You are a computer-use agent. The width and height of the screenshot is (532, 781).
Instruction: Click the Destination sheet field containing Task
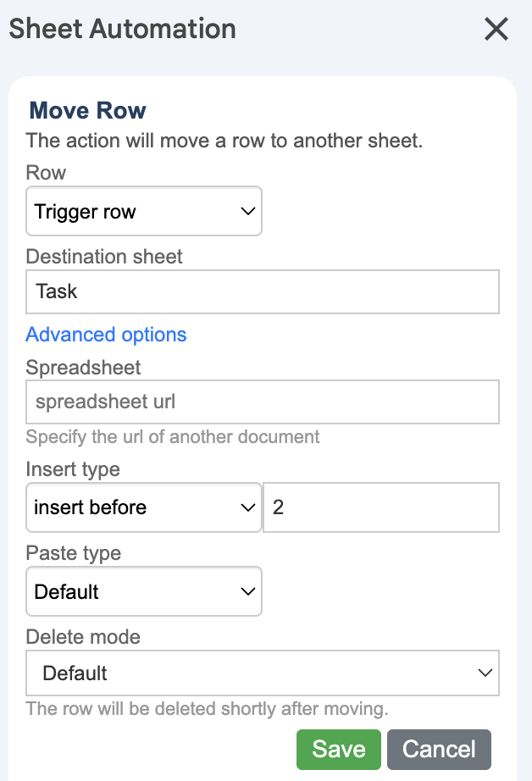(262, 292)
